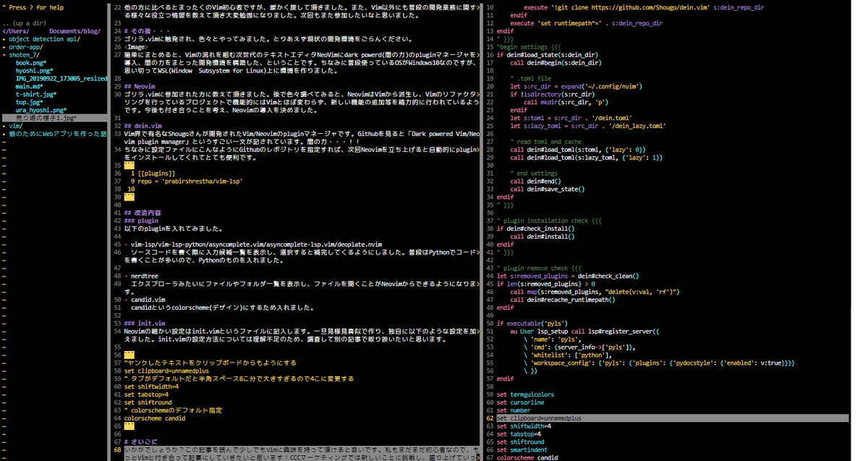Click the git clone dein.vim command line

pos(644,7)
